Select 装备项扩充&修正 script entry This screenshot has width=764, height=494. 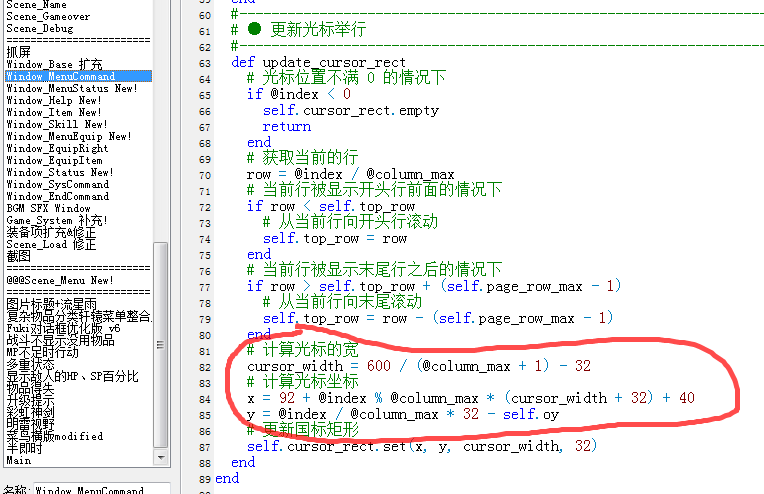51,232
